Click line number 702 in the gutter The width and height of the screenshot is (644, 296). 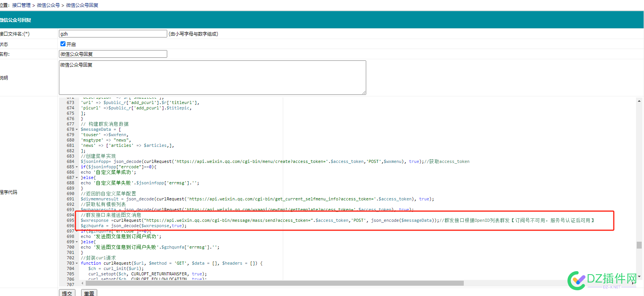click(x=70, y=258)
